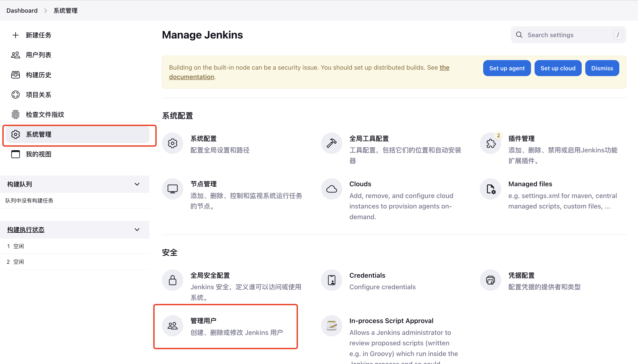The height and width of the screenshot is (364, 638).
Task: Click the fingerprint icon beside 检查文件指纹
Action: click(16, 115)
